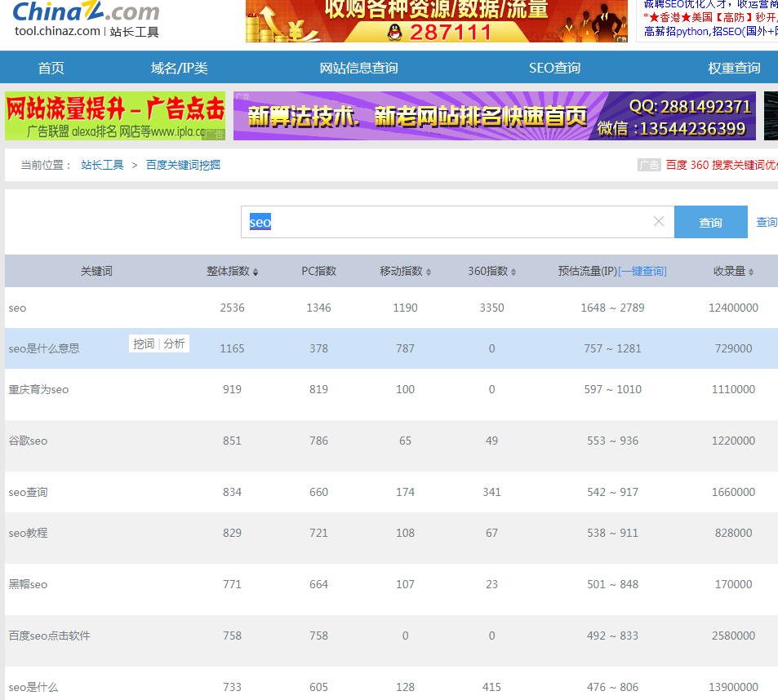Click the tool.chinaz.com 站长工具 text

pyautogui.click(x=87, y=32)
